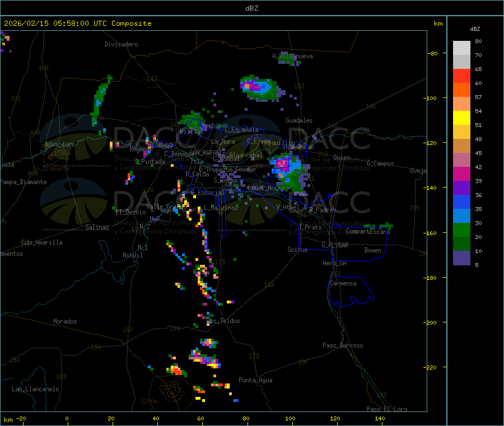The image size is (504, 426).
Task: Click the '-80' tick on right km axis
Action: [x=432, y=53]
